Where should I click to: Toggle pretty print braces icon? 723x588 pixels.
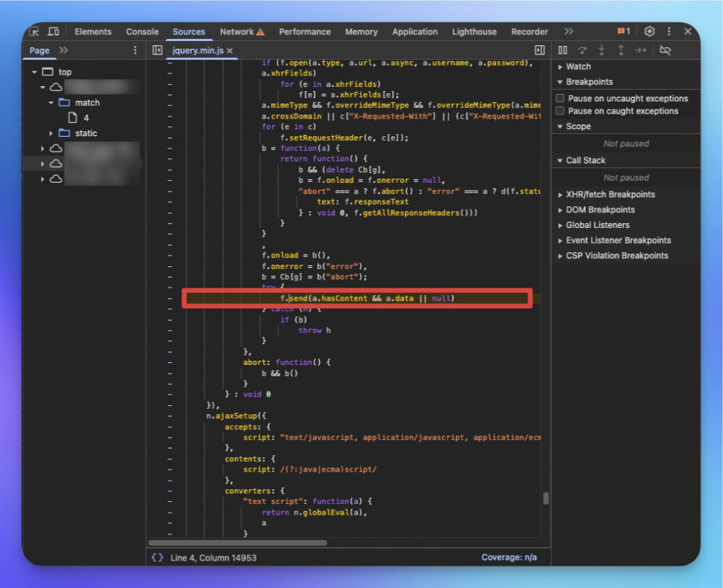click(157, 558)
